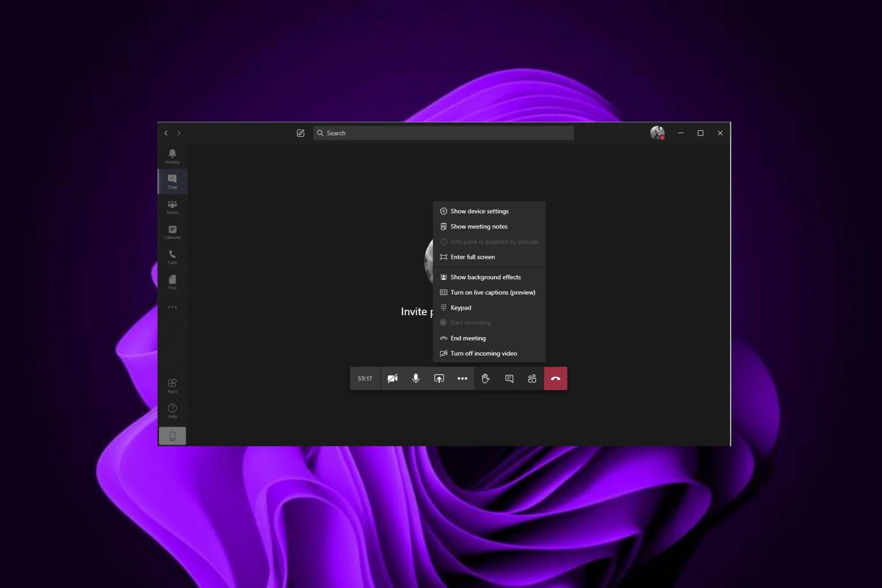The image size is (882, 588).
Task: Click the meeting timer 59:17
Action: pos(365,379)
